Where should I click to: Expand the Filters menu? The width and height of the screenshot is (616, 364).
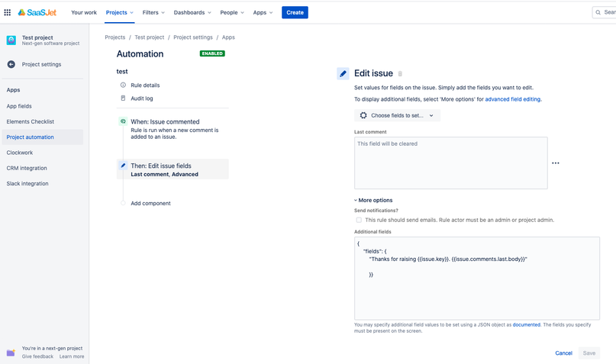tap(153, 12)
